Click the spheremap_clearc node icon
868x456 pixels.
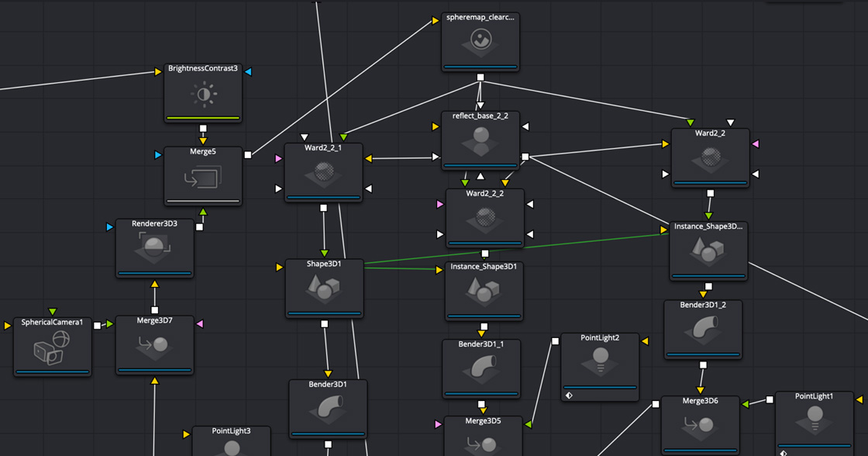coord(480,43)
